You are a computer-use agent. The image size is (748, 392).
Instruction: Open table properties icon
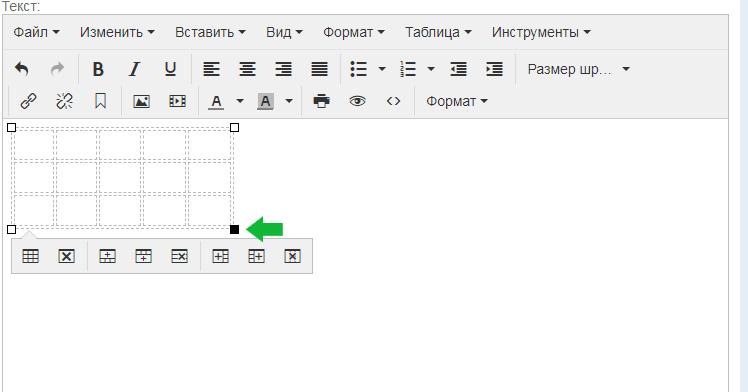31,257
